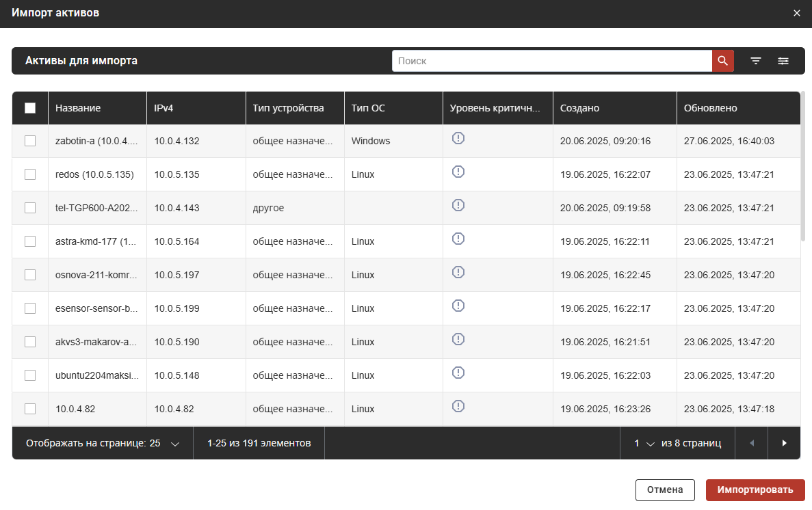Select checkbox for astra-kmd-177 row
812x510 pixels.
click(30, 241)
